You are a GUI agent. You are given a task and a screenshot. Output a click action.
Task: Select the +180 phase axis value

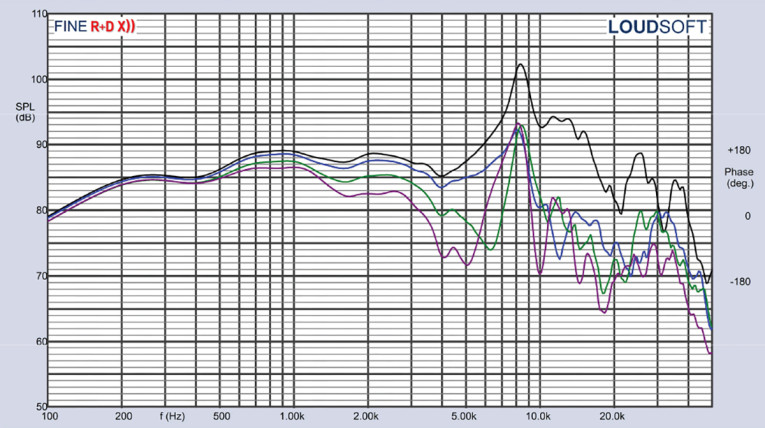(x=739, y=150)
